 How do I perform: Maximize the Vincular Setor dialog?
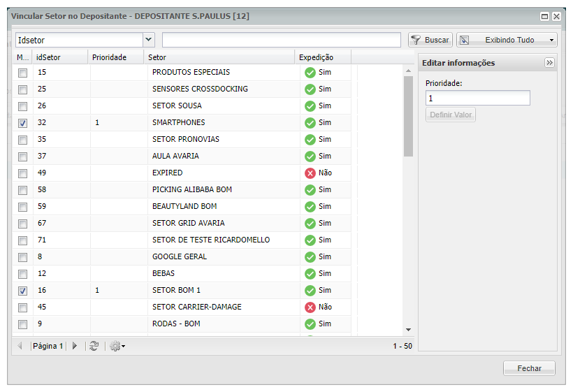point(544,17)
